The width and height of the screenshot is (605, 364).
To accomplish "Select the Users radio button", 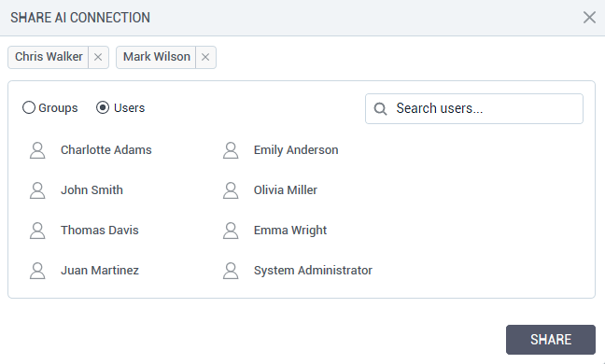I will tap(103, 107).
